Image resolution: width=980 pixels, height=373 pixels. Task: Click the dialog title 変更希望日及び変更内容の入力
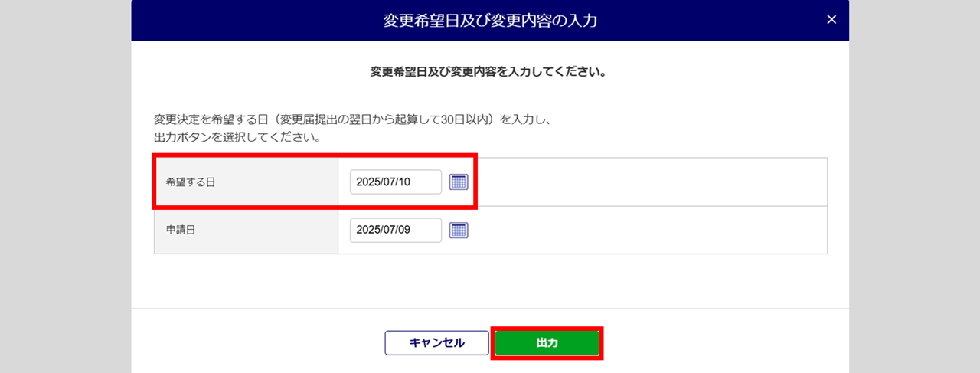[x=490, y=21]
